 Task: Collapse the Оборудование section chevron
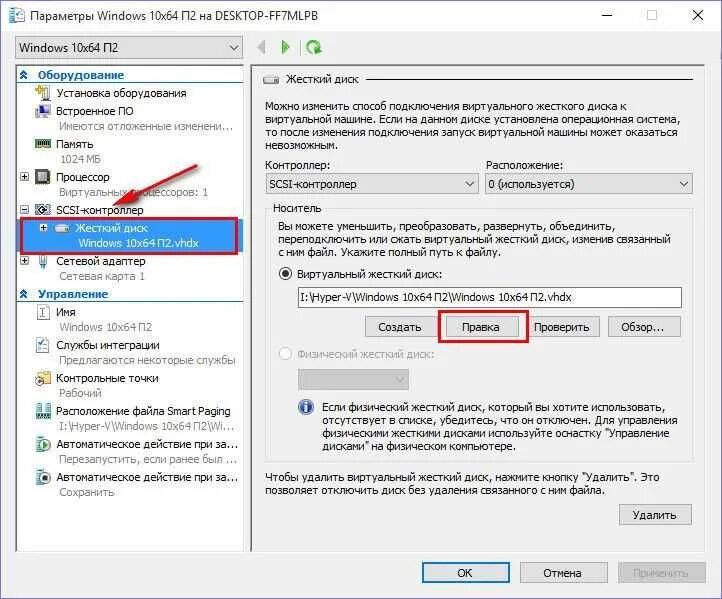tap(24, 75)
